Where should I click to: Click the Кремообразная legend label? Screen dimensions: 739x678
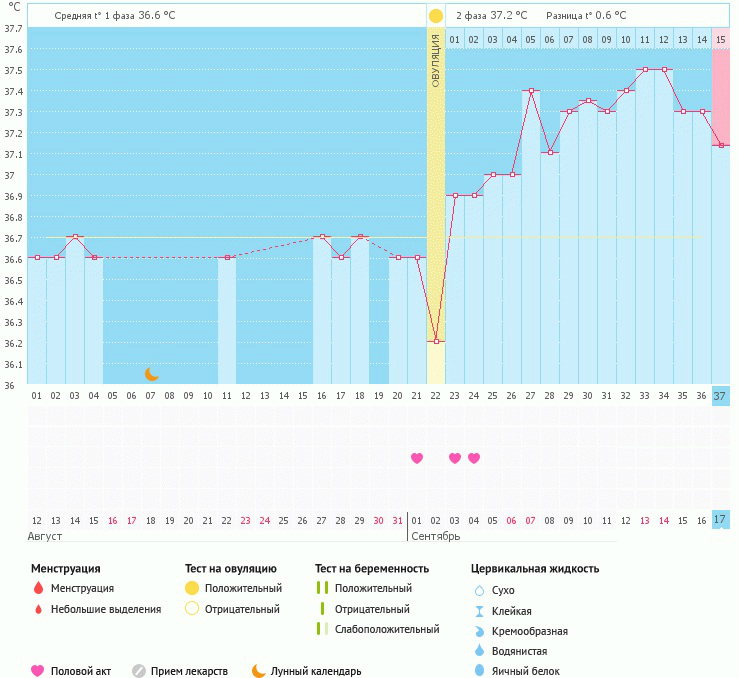[531, 631]
